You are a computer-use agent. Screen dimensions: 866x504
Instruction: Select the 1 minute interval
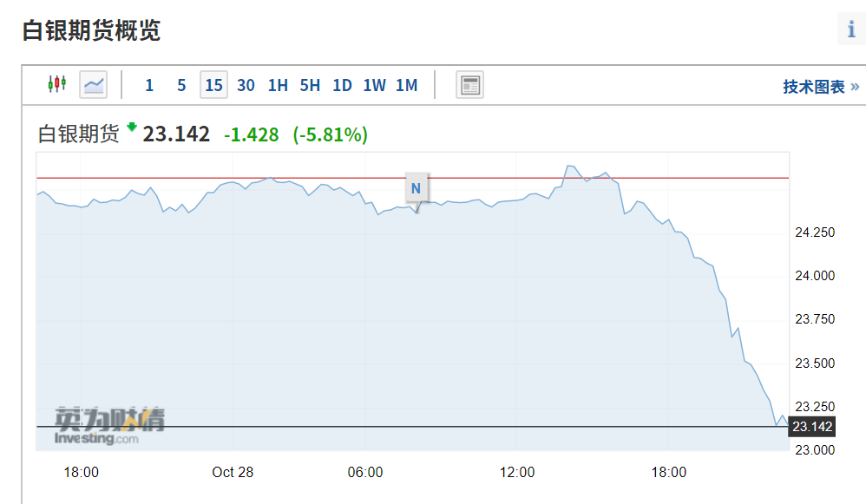pyautogui.click(x=149, y=85)
